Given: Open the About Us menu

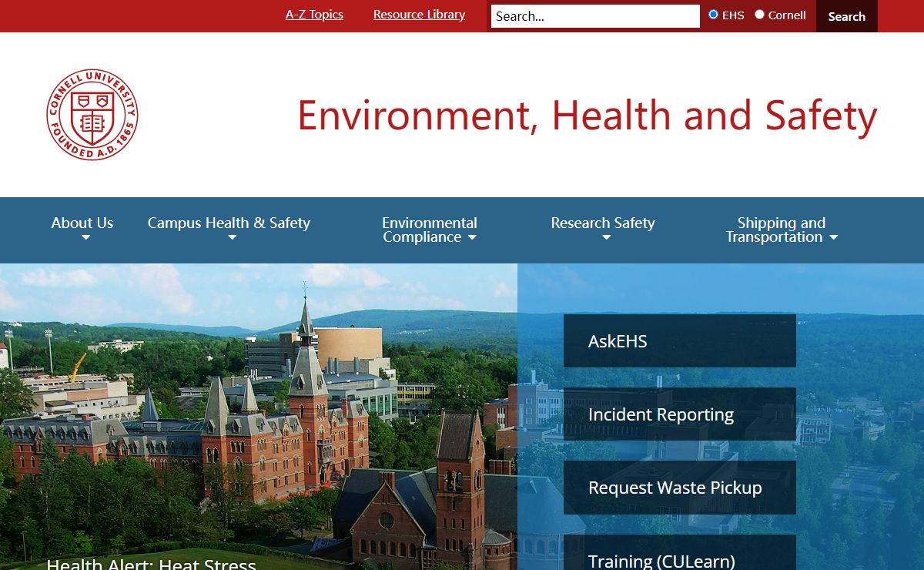Looking at the screenshot, I should (x=82, y=223).
